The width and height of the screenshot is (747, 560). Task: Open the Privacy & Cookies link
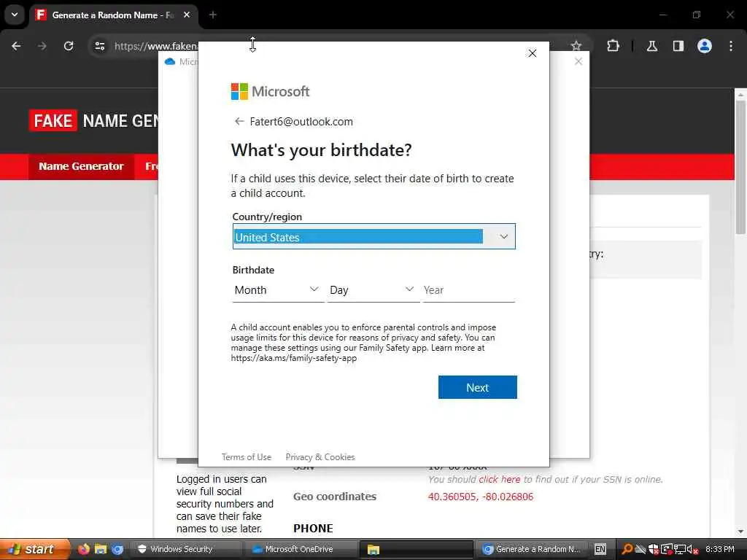(x=320, y=457)
